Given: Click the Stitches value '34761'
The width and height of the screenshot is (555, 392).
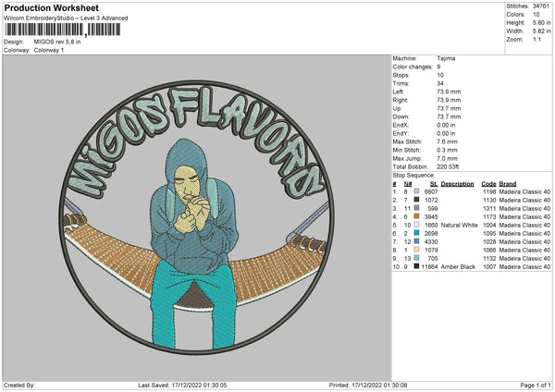Looking at the screenshot, I should 541,6.
